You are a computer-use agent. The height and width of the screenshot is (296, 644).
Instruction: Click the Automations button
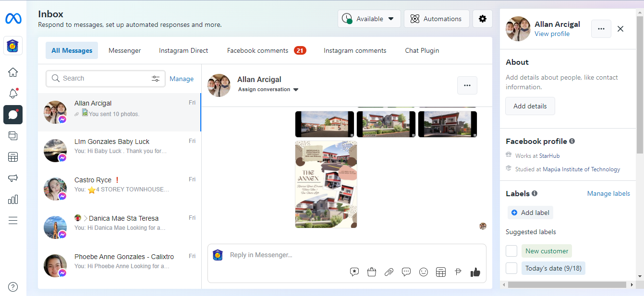pos(437,19)
